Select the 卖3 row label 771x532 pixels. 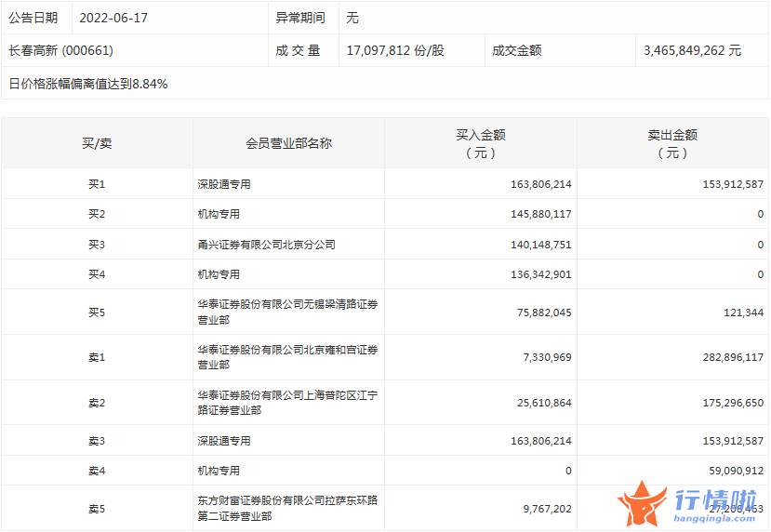pos(97,441)
